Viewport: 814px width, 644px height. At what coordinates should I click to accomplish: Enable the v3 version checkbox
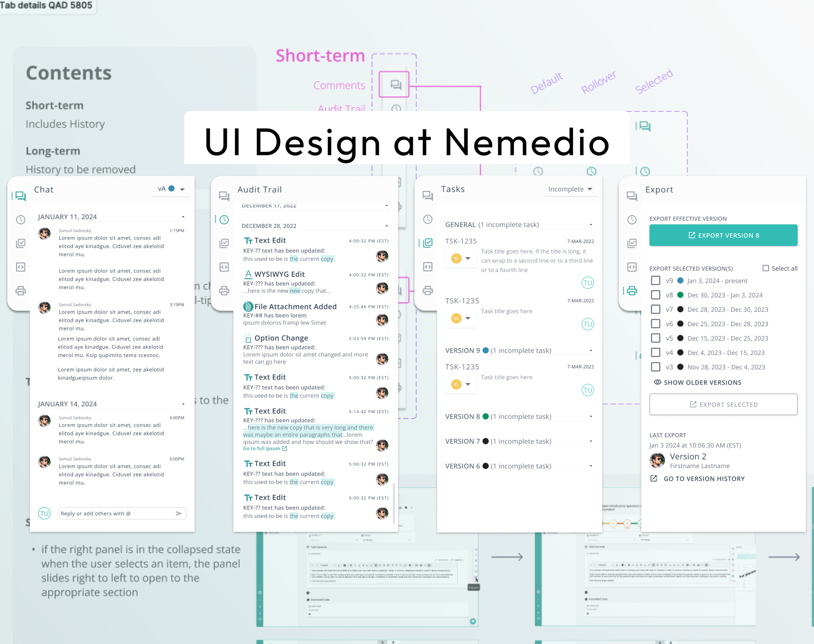point(655,367)
